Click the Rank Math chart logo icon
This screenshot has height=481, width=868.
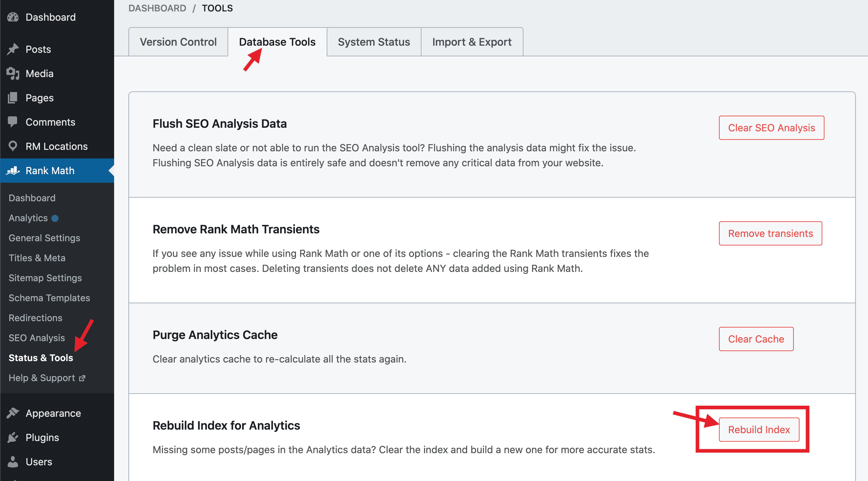(x=13, y=171)
